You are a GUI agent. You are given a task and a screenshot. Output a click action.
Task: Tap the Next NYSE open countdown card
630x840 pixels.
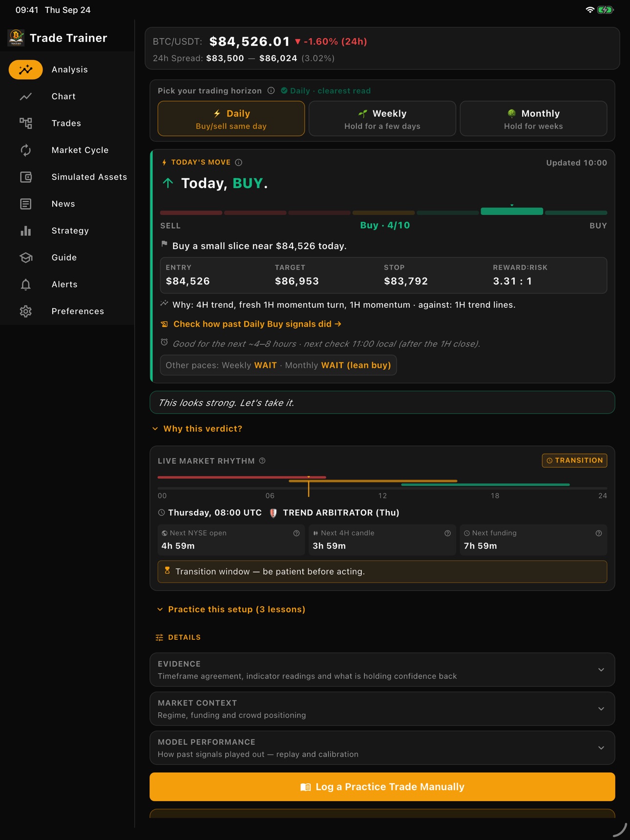[x=231, y=540]
